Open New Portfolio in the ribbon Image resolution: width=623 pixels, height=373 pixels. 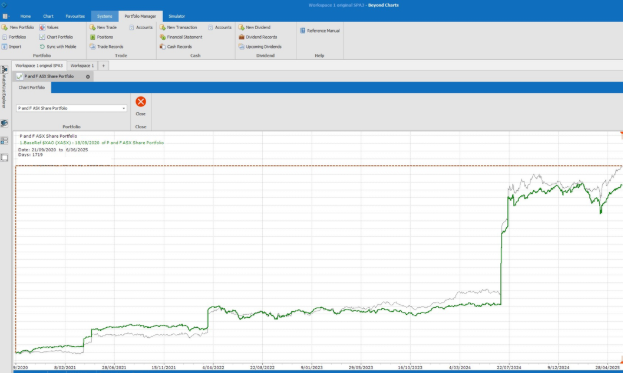18,27
